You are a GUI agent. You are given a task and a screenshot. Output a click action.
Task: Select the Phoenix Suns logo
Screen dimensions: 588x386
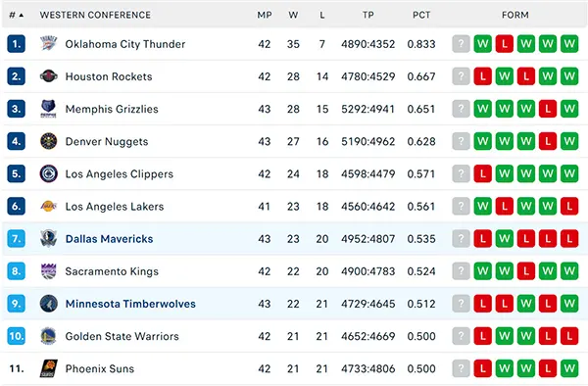49,368
